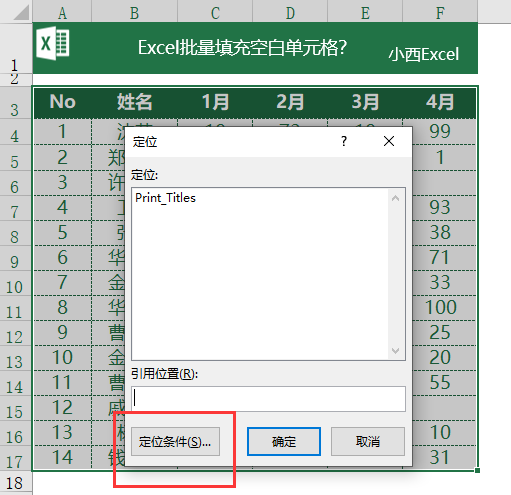Click cell with value 93 in 4月 column
This screenshot has height=495, width=511.
coord(444,208)
